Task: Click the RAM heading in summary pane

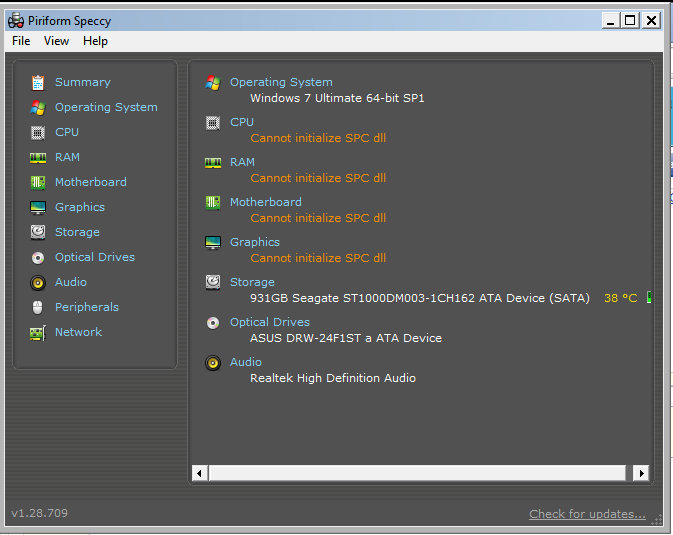Action: click(x=243, y=162)
